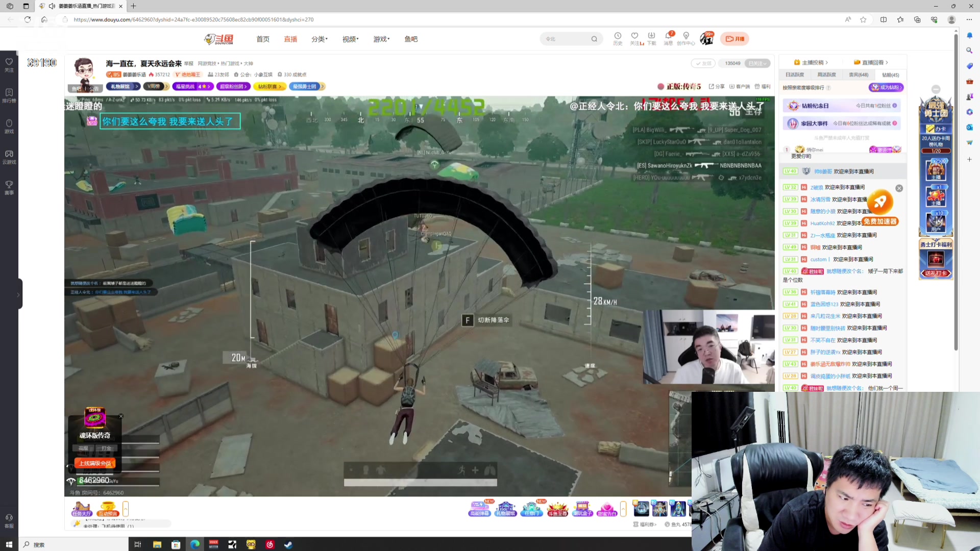
Task: Expand the 分类 menu
Action: pyautogui.click(x=320, y=39)
